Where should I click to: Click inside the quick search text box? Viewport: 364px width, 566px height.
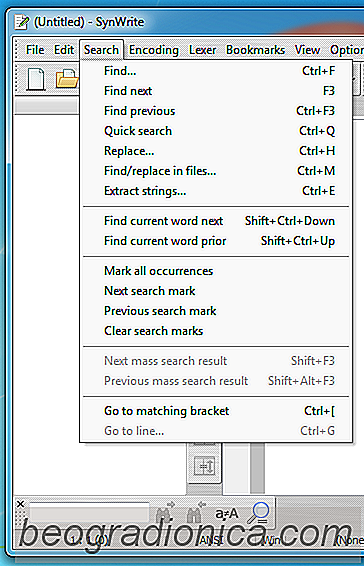tap(89, 512)
